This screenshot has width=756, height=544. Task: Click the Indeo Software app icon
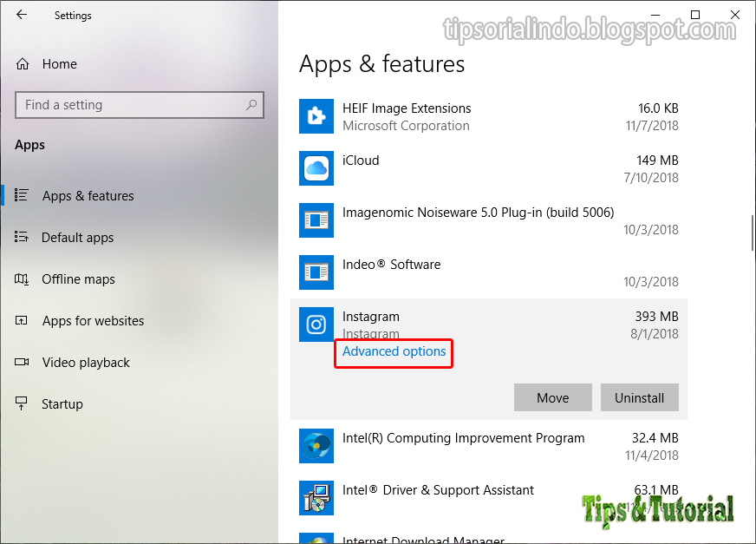click(316, 272)
